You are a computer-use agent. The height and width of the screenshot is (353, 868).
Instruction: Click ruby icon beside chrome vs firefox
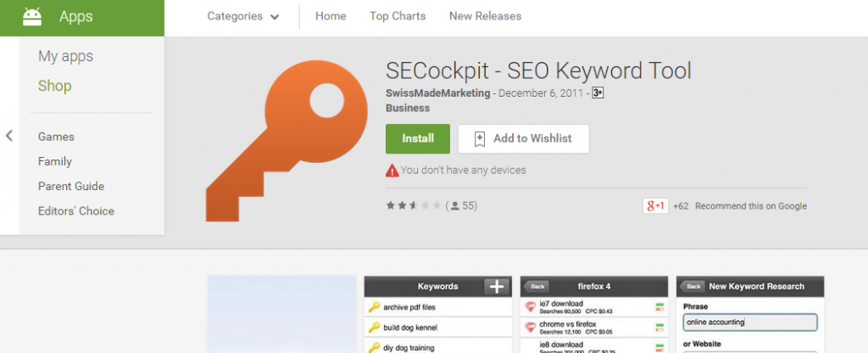(531, 328)
